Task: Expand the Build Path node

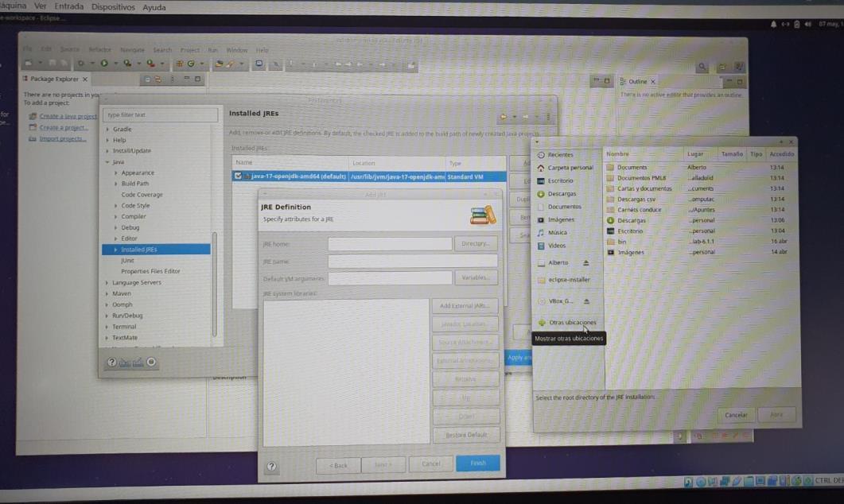Action: click(x=115, y=184)
